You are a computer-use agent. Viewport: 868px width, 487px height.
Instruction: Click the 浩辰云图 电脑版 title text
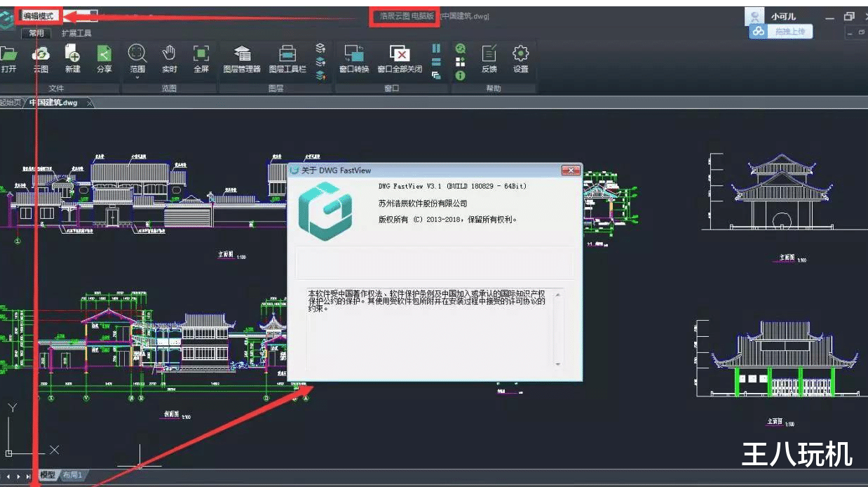(x=407, y=16)
